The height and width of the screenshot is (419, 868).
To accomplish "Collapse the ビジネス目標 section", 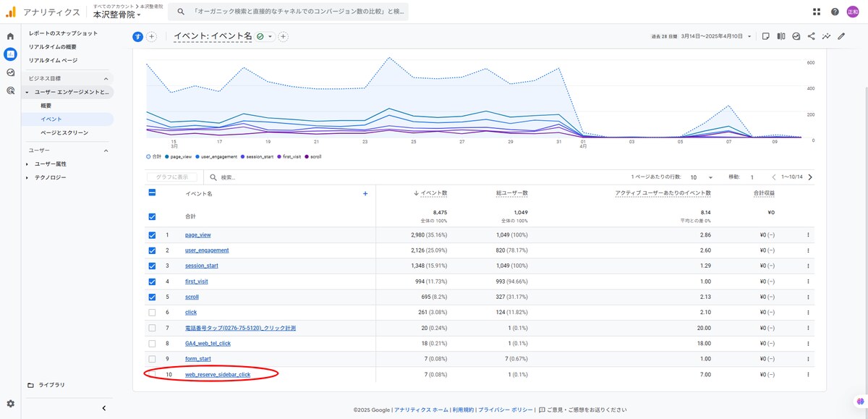I will point(106,78).
